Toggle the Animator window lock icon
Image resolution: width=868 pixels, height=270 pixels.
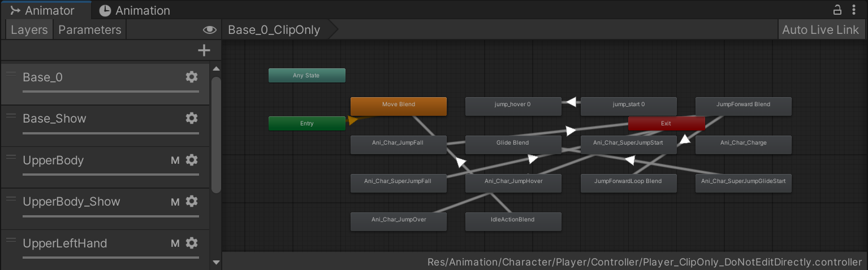click(x=837, y=10)
